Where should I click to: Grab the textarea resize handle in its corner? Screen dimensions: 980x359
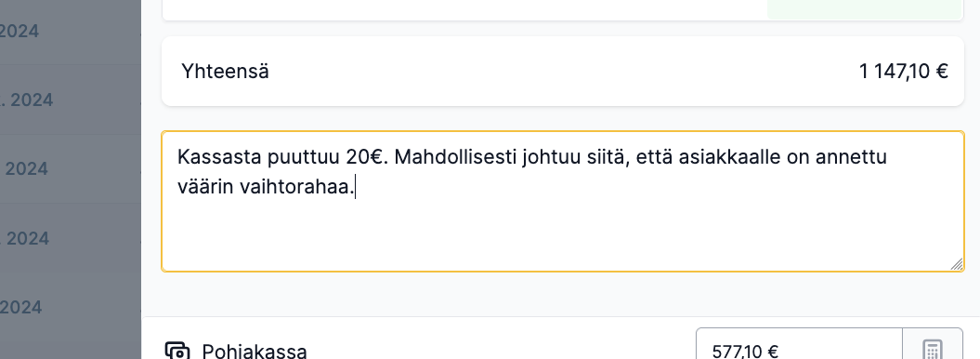click(956, 264)
